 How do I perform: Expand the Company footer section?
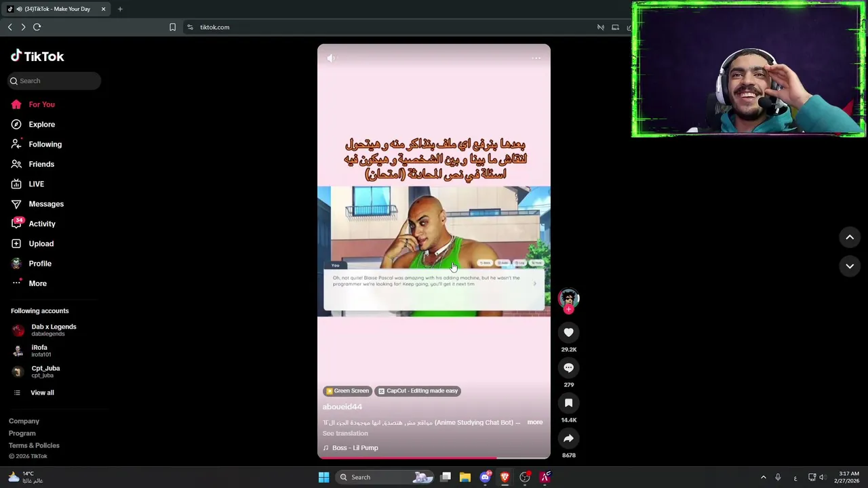[24, 421]
